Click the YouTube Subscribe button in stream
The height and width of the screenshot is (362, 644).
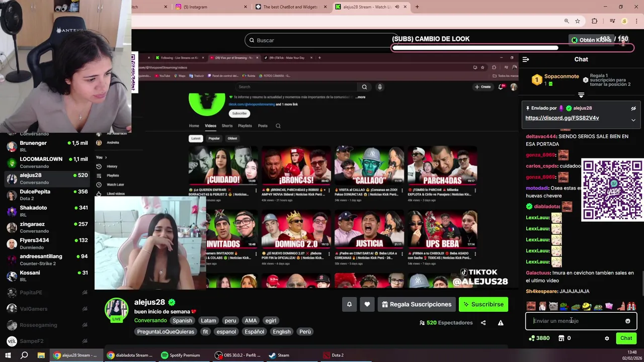tap(239, 113)
